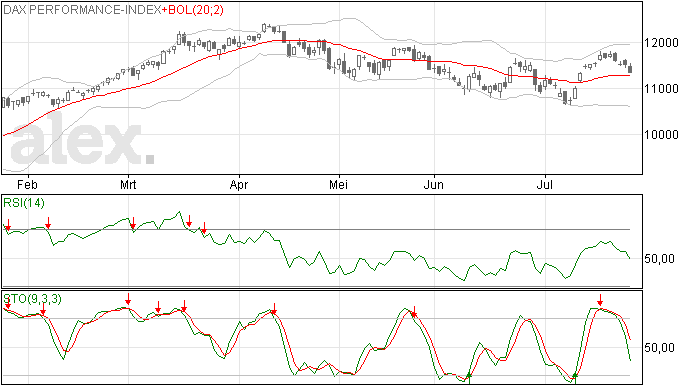Image resolution: width=690 pixels, height=387 pixels.
Task: Select the Mrt label on time axis
Action: [128, 185]
